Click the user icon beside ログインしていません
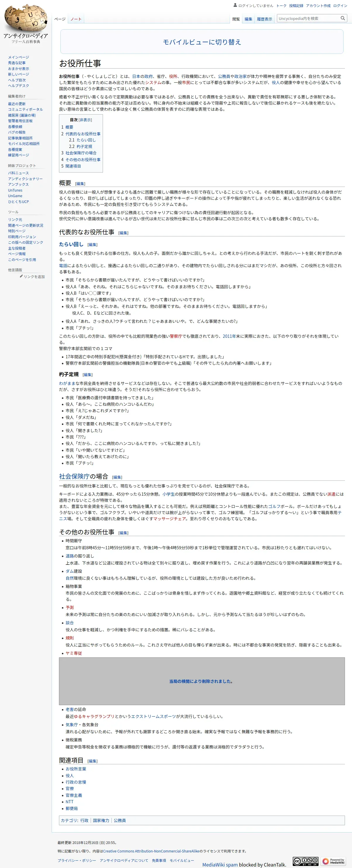Viewport: 352px width, 868px height. point(235,5)
